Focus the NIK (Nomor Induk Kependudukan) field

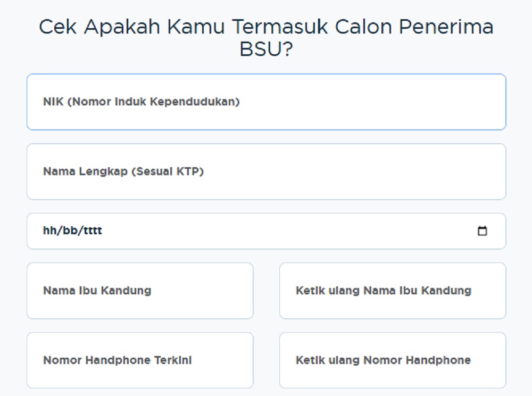267,102
